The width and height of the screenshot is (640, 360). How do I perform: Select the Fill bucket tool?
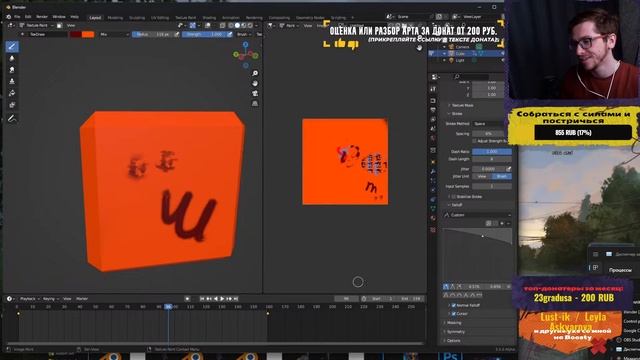coord(12,93)
